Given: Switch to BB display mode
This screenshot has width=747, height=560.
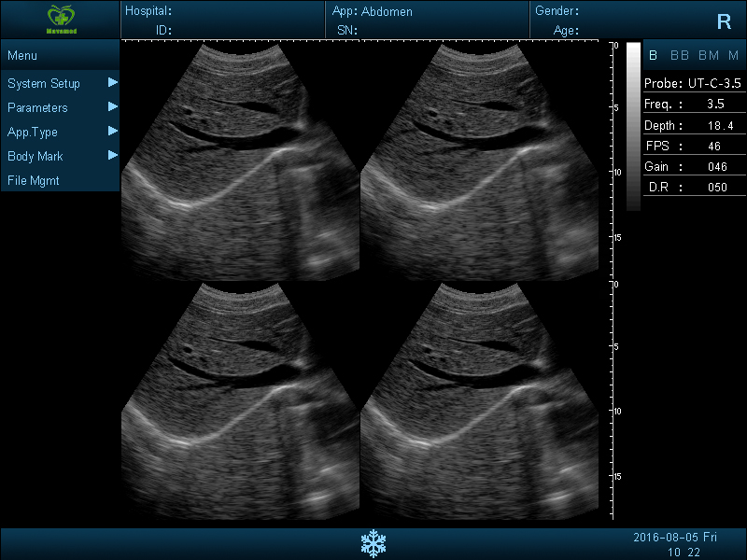Looking at the screenshot, I should pos(680,56).
